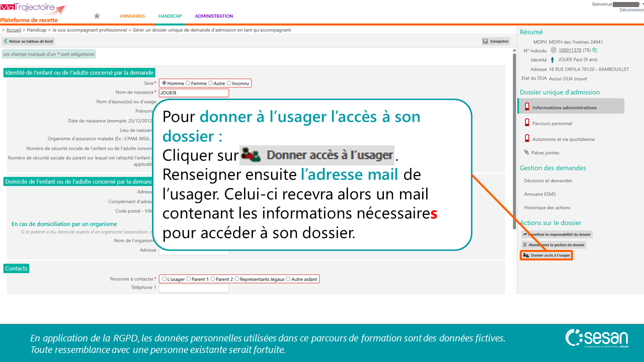Click the Accueil breadcrumb link
Screen dimensions: 644x362
tap(14, 30)
